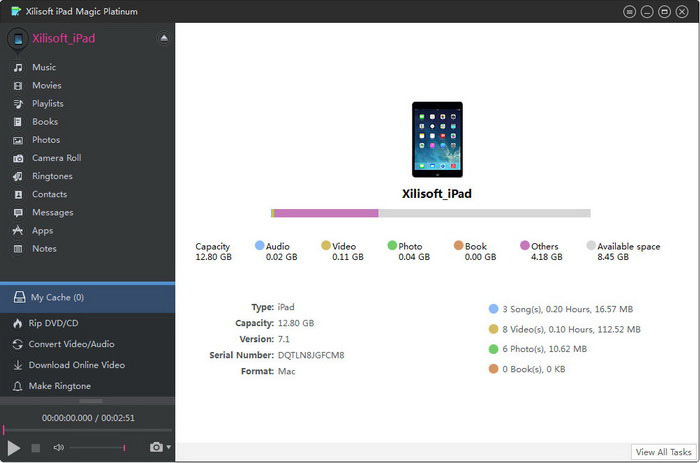Image resolution: width=700 pixels, height=463 pixels.
Task: Click the snapshot camera icon
Action: pos(156,447)
